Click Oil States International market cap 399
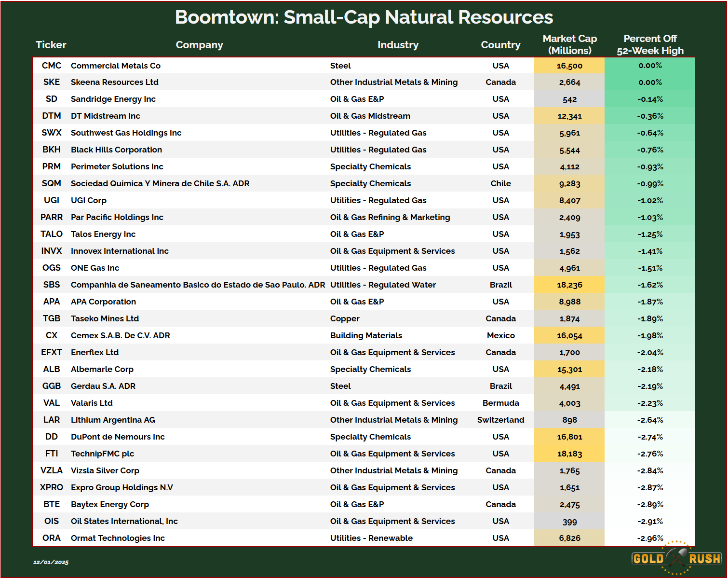Viewport: 728px width, 579px height. 569,522
